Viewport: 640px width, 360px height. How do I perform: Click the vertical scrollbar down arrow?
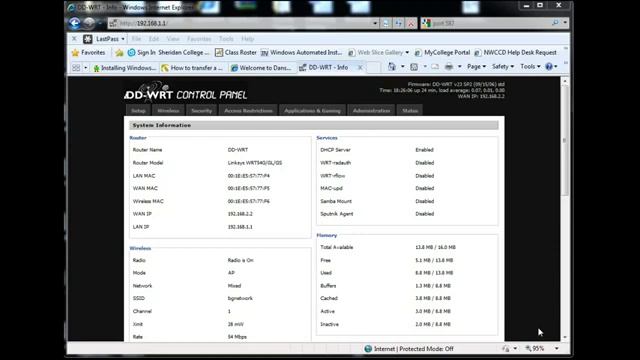tap(565, 337)
